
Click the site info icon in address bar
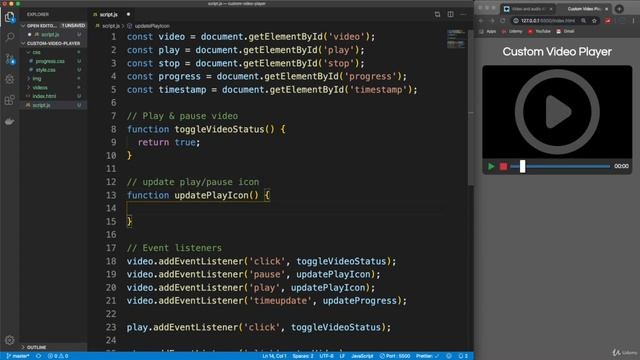[x=516, y=20]
